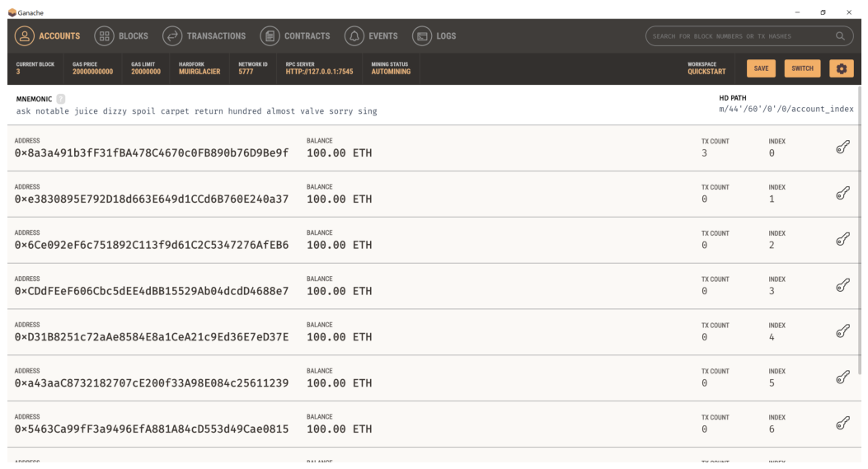
Task: Click the Ganache logo in title bar
Action: click(x=12, y=12)
